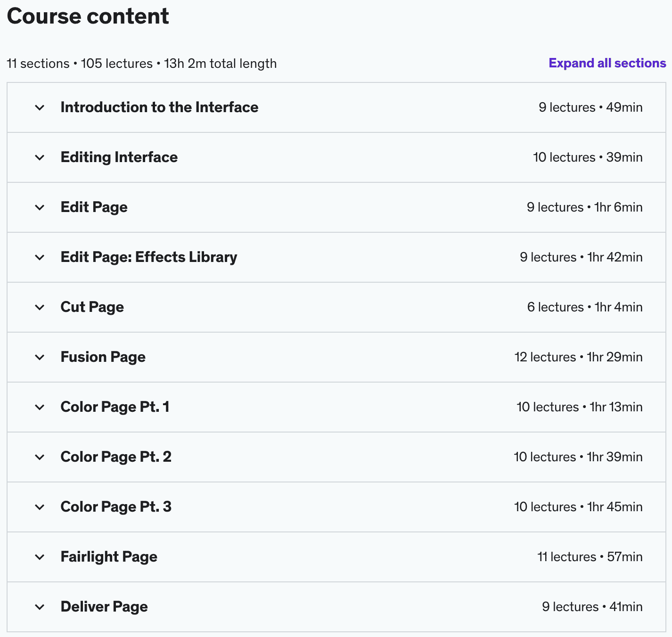The height and width of the screenshot is (637, 672).
Task: Expand the Color Page Pt. 1 chevron
Action: tap(40, 407)
